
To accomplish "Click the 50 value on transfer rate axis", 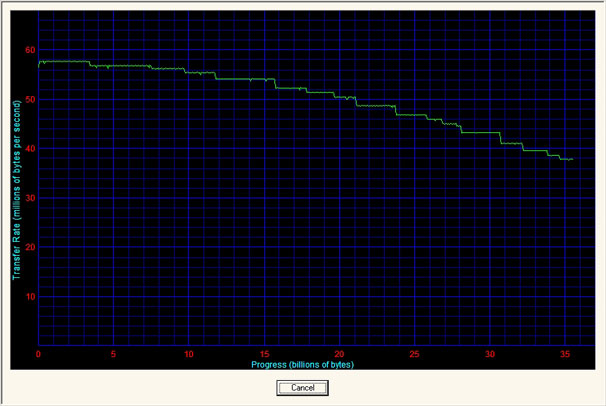I will [x=30, y=99].
